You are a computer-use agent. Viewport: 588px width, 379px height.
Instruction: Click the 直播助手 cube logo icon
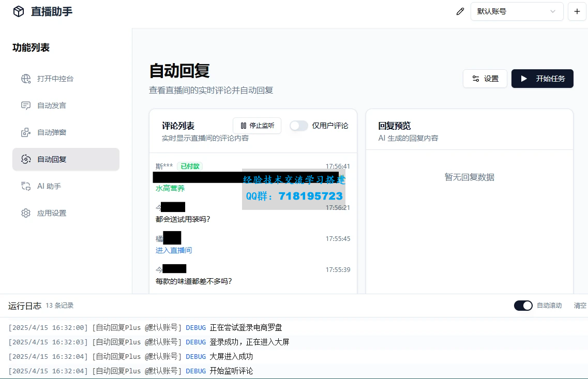point(19,11)
